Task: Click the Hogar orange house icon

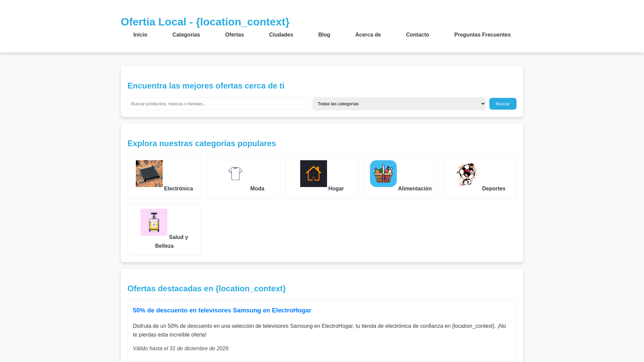Action: (314, 174)
